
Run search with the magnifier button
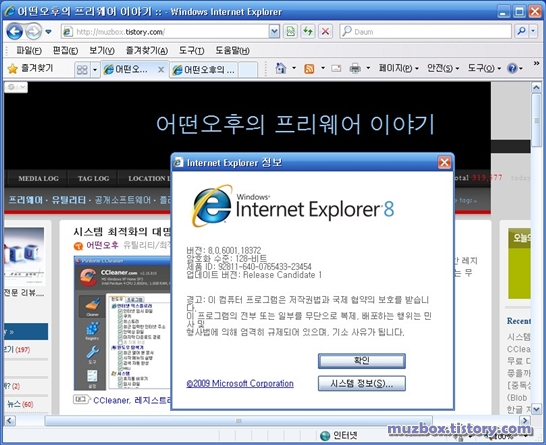click(521, 32)
